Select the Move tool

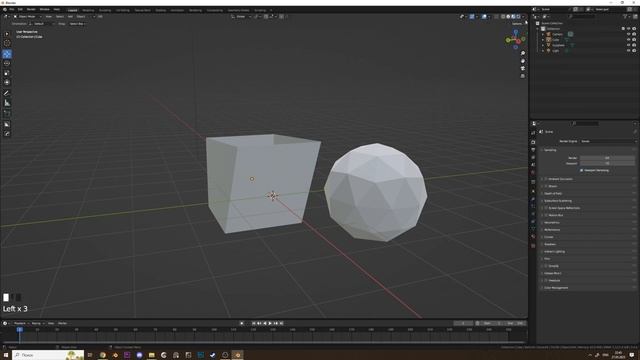pyautogui.click(x=7, y=54)
